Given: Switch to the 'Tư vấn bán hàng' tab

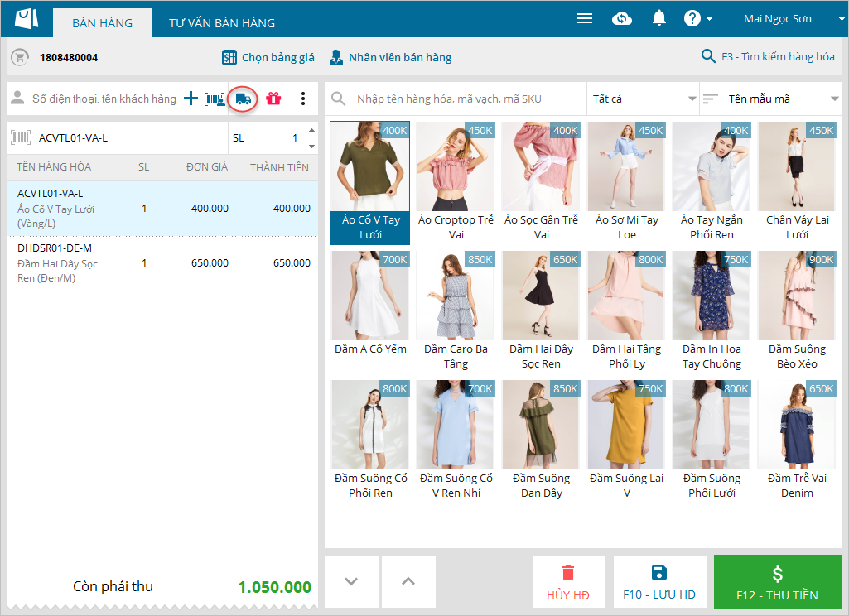Looking at the screenshot, I should [222, 23].
